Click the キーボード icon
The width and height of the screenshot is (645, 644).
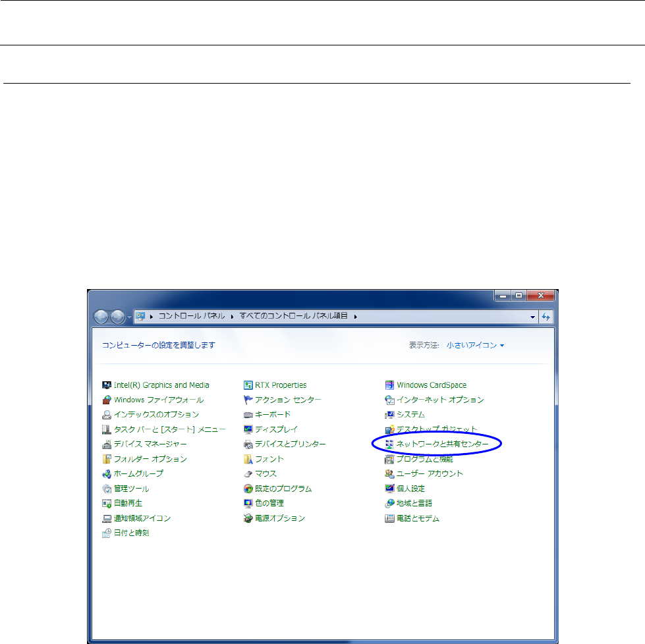248,415
